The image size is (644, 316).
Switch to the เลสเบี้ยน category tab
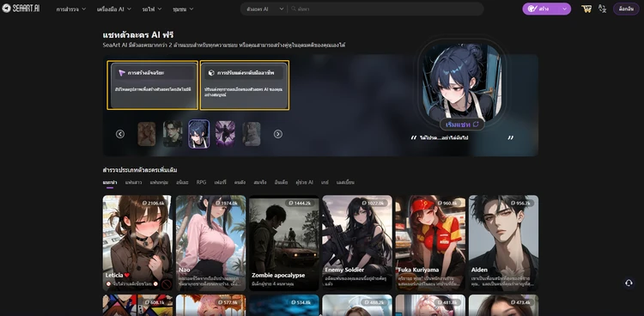pyautogui.click(x=345, y=182)
